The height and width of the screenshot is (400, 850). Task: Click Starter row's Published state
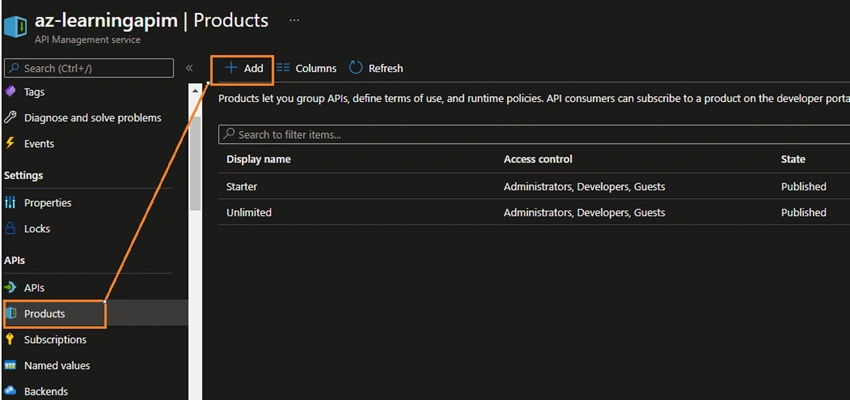tap(803, 186)
